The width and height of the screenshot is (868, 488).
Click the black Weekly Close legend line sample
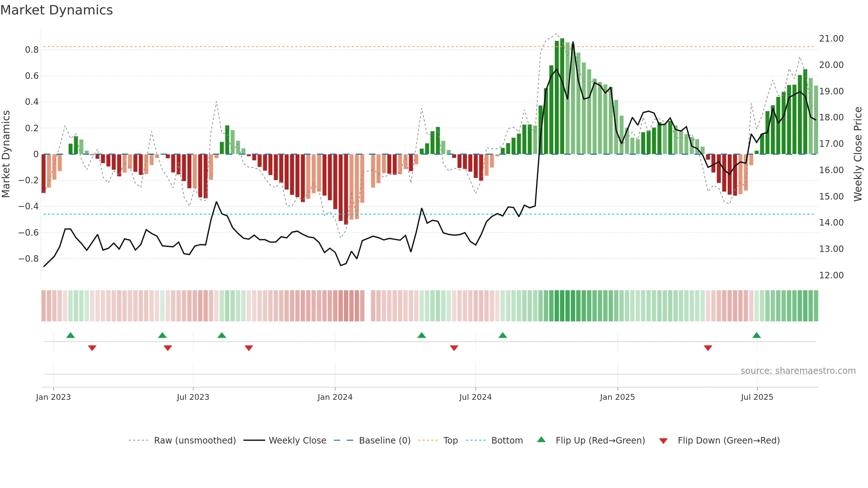tap(254, 440)
